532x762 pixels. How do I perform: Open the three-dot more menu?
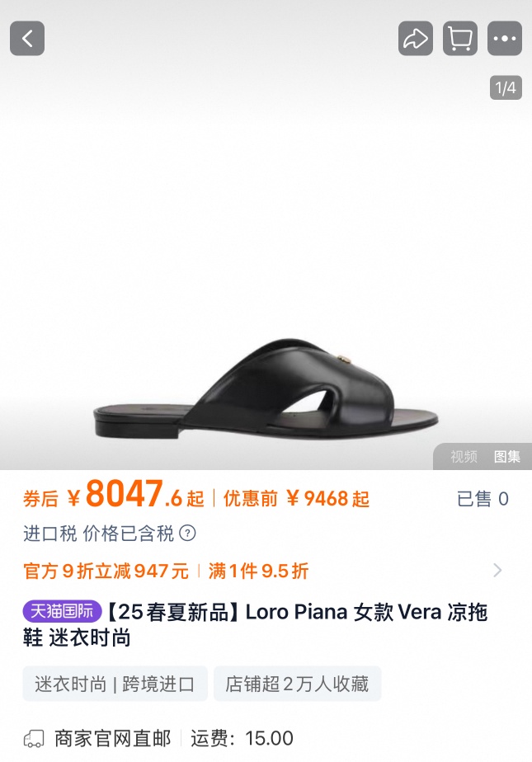coord(505,39)
